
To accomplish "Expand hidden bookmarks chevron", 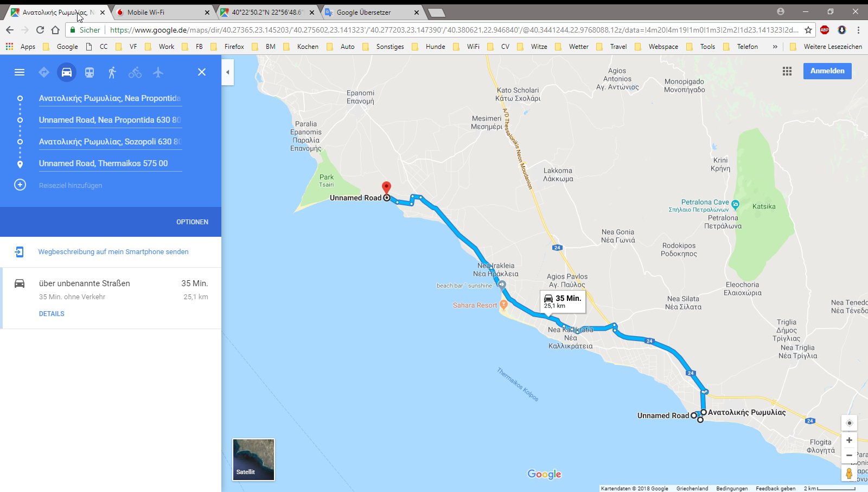I will (775, 47).
